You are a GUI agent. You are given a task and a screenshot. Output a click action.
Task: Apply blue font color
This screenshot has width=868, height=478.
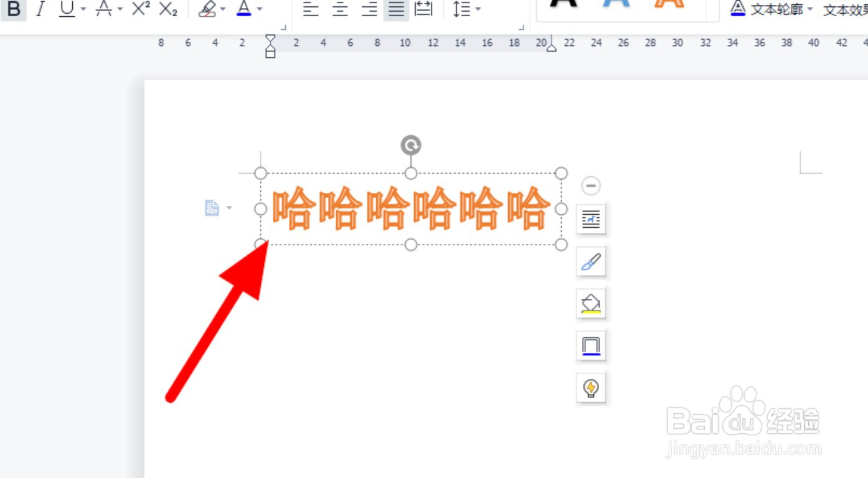tap(244, 9)
